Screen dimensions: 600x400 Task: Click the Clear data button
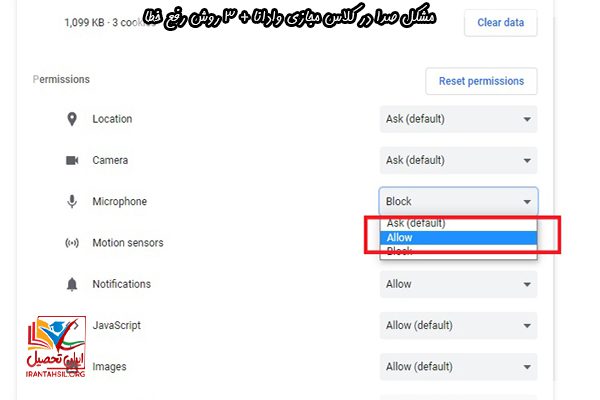tap(501, 23)
